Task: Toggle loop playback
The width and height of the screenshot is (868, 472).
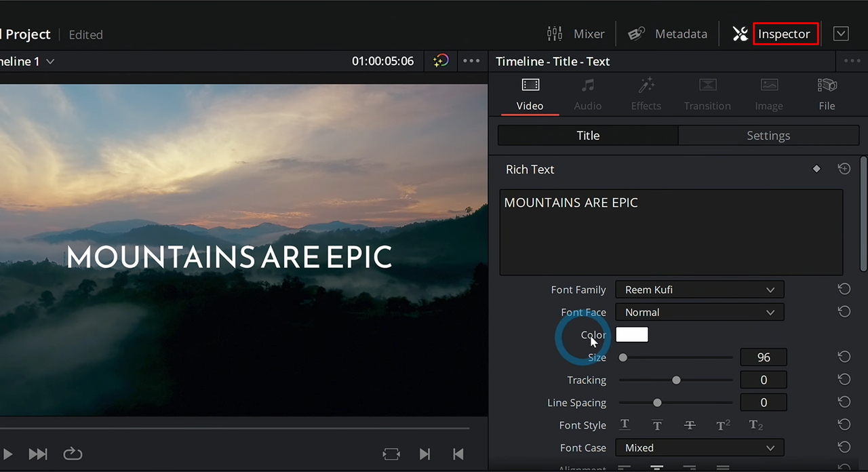Action: (x=72, y=454)
